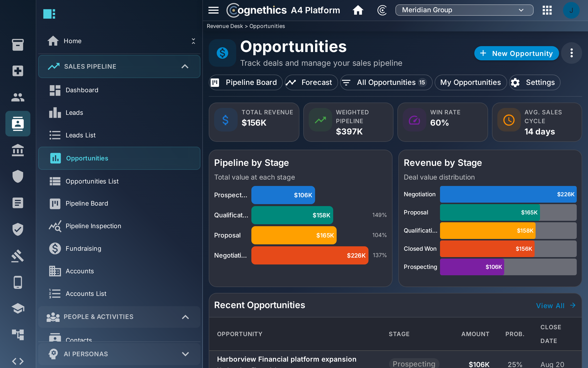Click the Win Rate gauge icon
588x368 pixels.
point(414,120)
